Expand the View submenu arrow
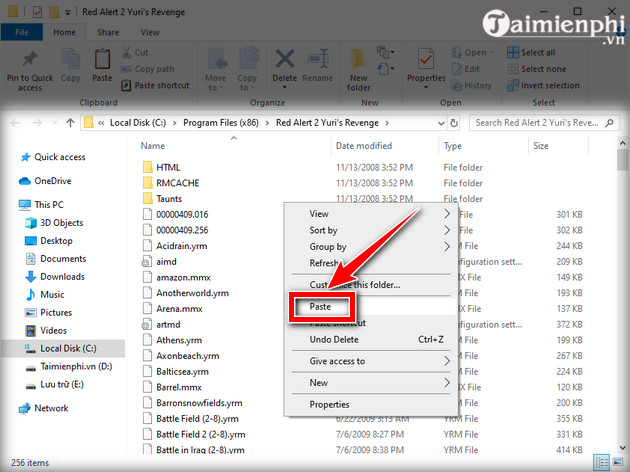 tap(447, 214)
